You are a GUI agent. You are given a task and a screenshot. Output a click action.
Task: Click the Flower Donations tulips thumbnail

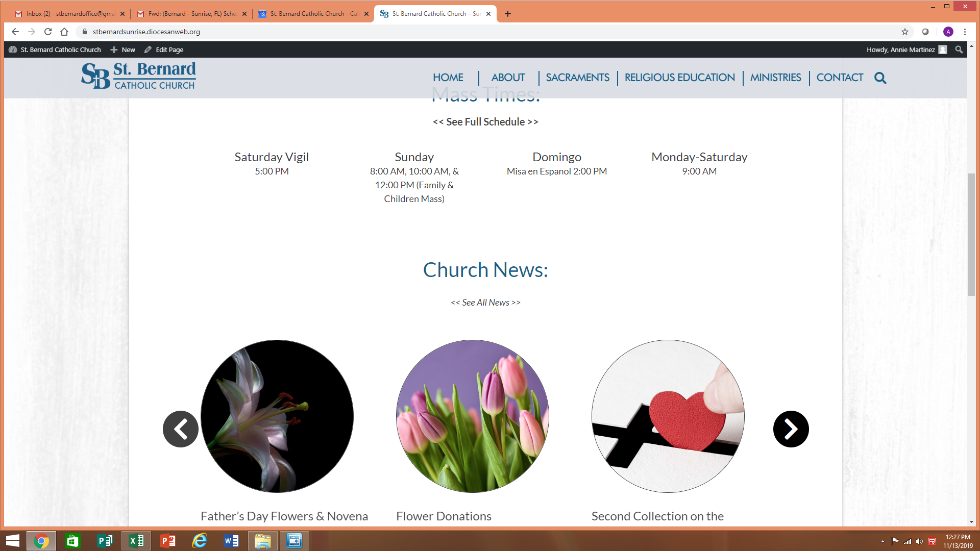[473, 416]
